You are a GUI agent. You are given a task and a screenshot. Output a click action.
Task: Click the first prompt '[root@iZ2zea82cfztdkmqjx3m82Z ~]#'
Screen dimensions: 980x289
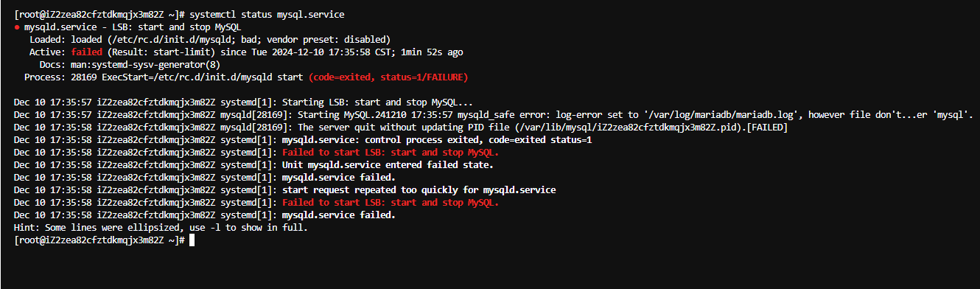coord(99,15)
